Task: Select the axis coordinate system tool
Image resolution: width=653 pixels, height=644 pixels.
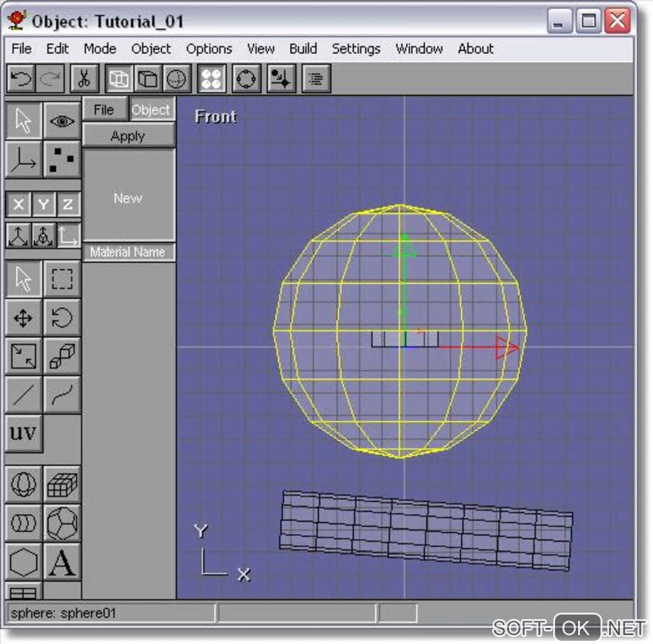Action: point(24,159)
